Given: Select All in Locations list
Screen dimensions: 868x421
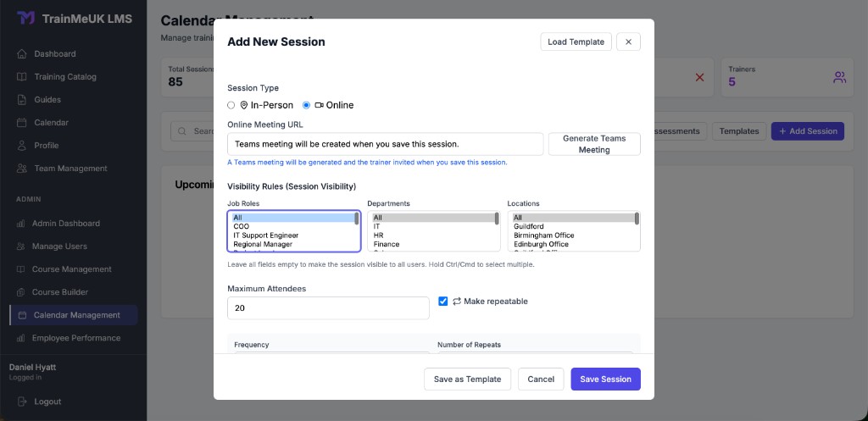Looking at the screenshot, I should tap(572, 218).
